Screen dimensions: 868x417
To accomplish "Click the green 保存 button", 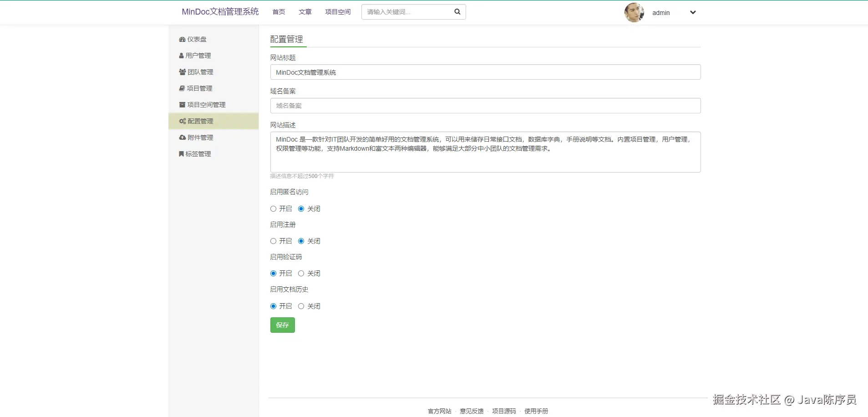I will [283, 325].
